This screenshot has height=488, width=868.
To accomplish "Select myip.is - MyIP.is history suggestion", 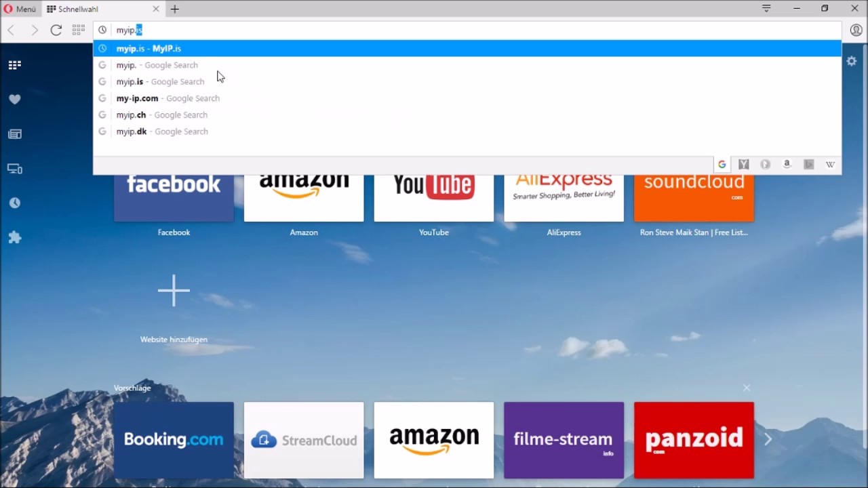I will (x=467, y=48).
